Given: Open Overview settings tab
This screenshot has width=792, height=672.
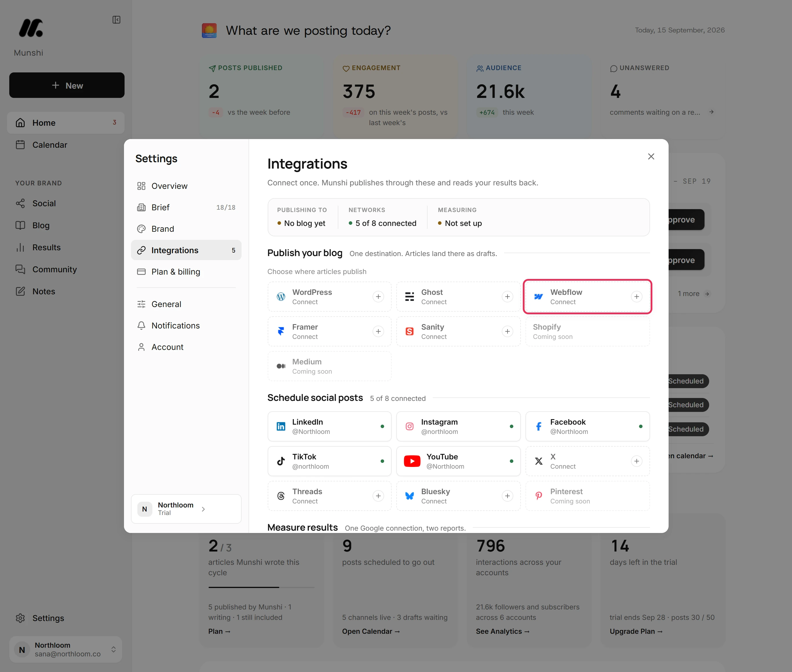Looking at the screenshot, I should coord(186,186).
